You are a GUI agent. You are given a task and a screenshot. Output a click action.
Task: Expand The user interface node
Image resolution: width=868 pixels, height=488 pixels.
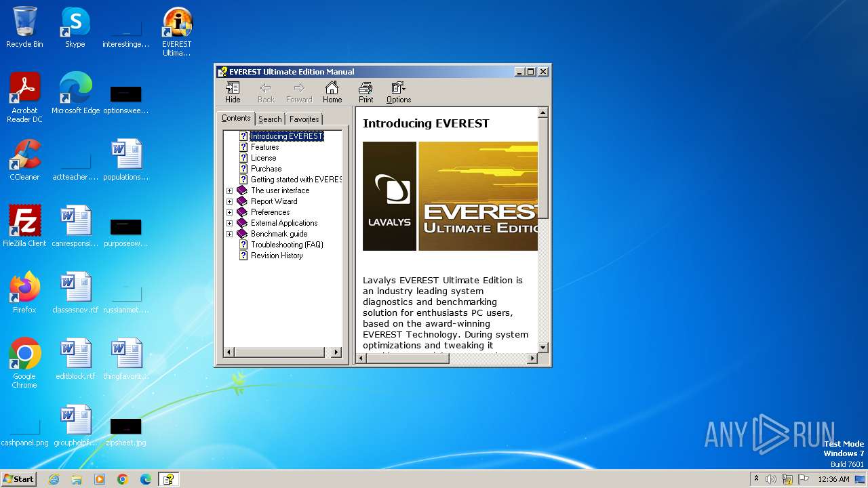pos(229,190)
